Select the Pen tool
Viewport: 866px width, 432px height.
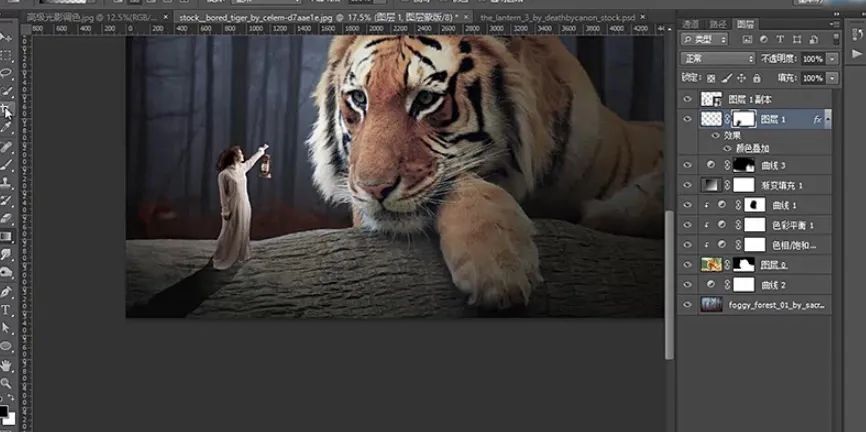5,291
